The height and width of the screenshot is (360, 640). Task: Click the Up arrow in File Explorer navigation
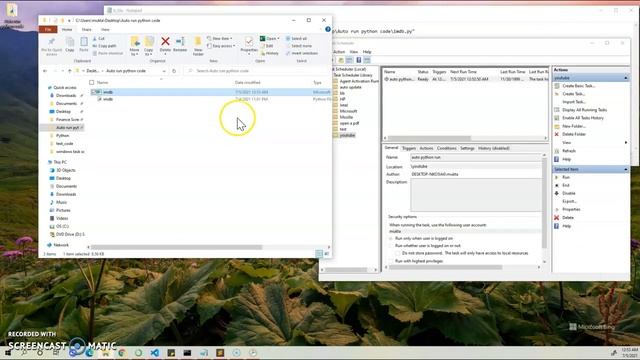point(70,71)
